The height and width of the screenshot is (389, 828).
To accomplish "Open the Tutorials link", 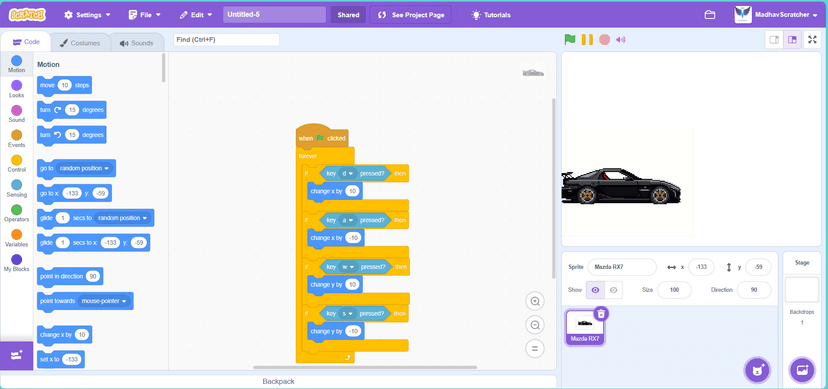I will 491,15.
